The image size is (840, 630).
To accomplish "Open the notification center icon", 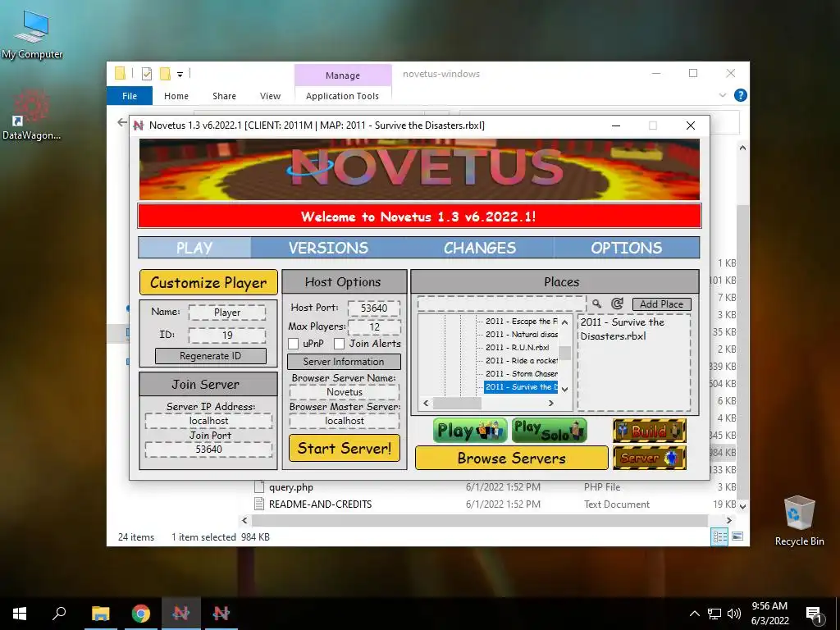I will click(x=815, y=614).
